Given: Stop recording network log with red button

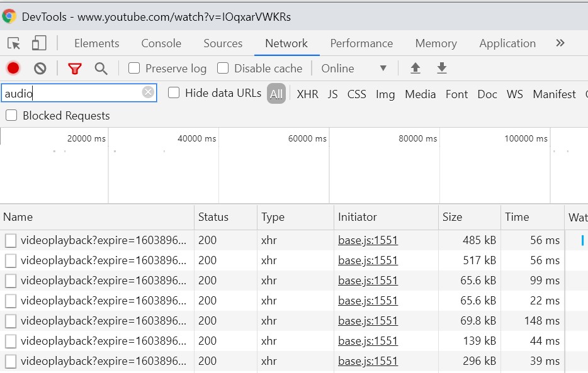Looking at the screenshot, I should click(13, 68).
